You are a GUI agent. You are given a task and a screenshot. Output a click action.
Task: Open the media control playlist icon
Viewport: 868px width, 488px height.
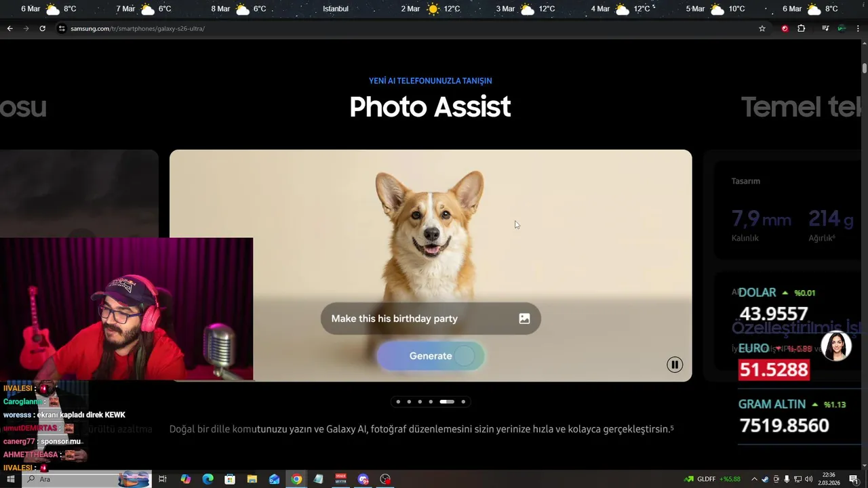pos(825,28)
